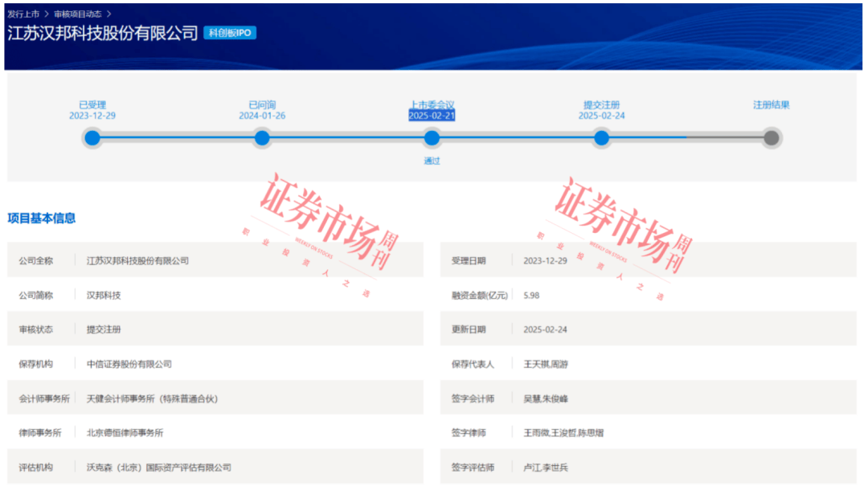This screenshot has height=490, width=868.
Task: Click the signing lawyers 王雨微,王浚哲,陈思熠
Action: pyautogui.click(x=563, y=433)
